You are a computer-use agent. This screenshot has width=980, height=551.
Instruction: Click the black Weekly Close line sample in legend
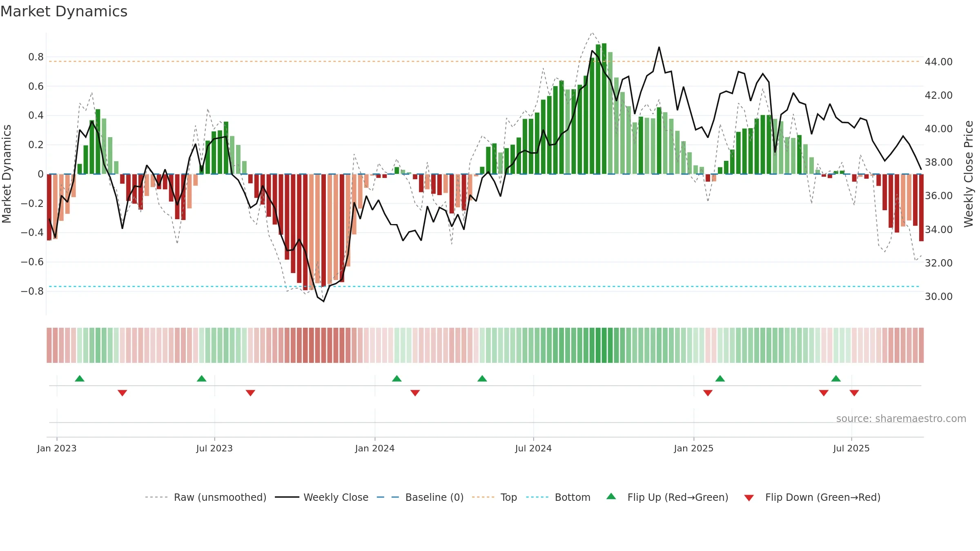(x=287, y=497)
